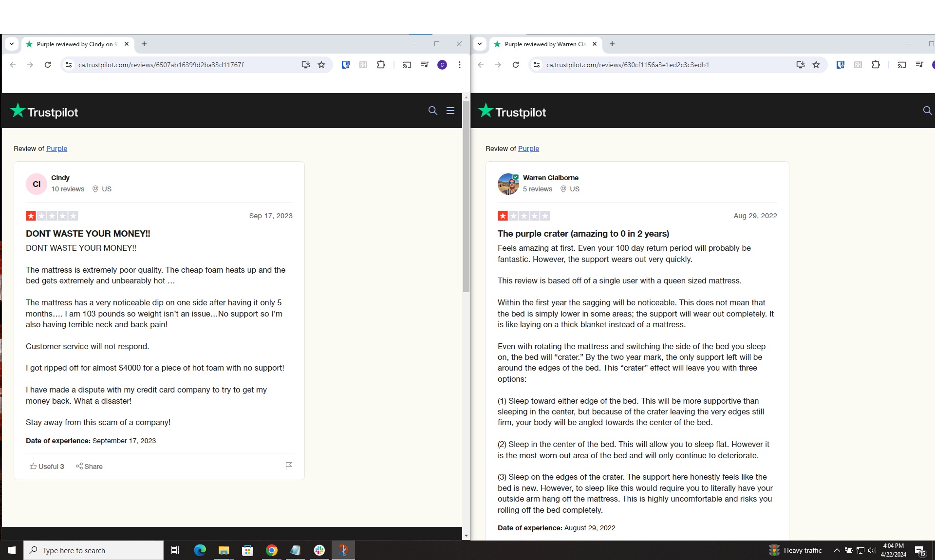Close the Cindy review tab
935x560 pixels.
[x=127, y=44]
